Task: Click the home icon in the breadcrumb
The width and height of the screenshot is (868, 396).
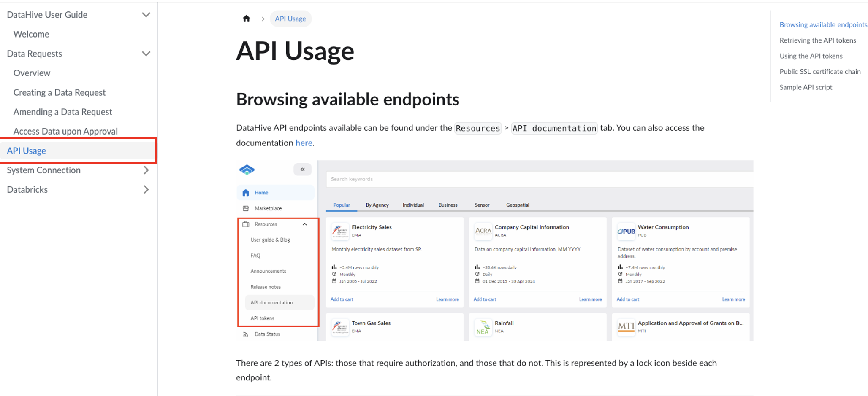Action: [247, 19]
